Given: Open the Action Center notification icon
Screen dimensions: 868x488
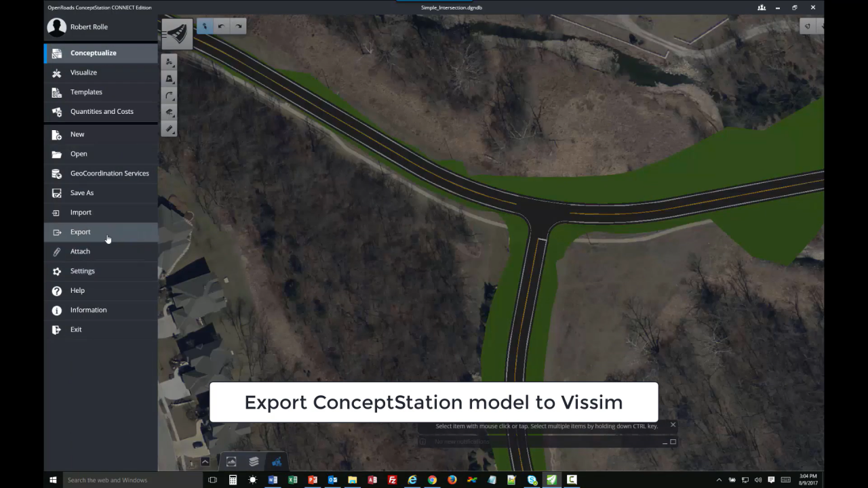Looking at the screenshot, I should (771, 480).
